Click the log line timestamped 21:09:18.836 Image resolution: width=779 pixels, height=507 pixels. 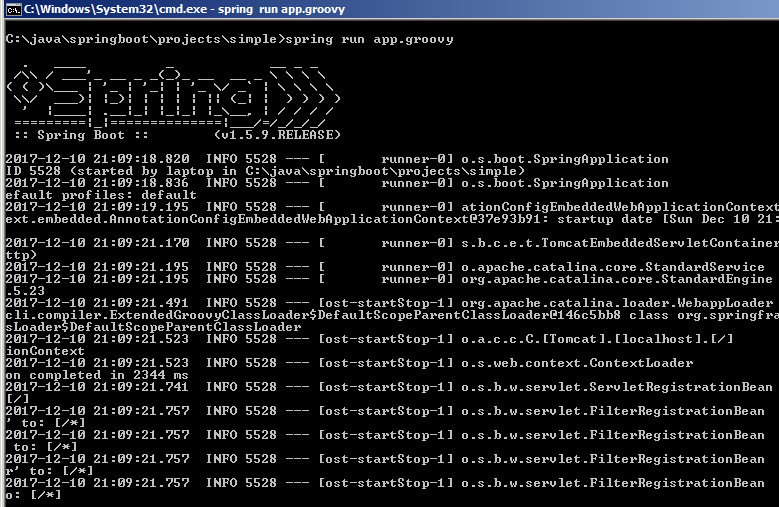coord(337,183)
